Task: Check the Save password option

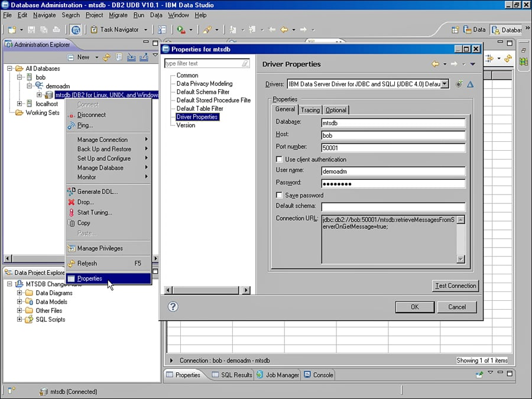Action: point(279,195)
